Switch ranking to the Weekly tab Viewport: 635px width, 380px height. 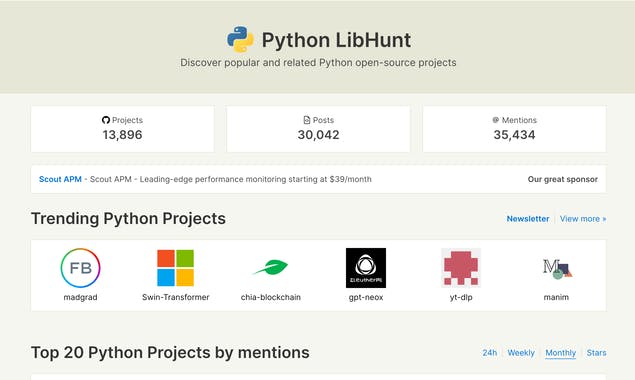(521, 353)
